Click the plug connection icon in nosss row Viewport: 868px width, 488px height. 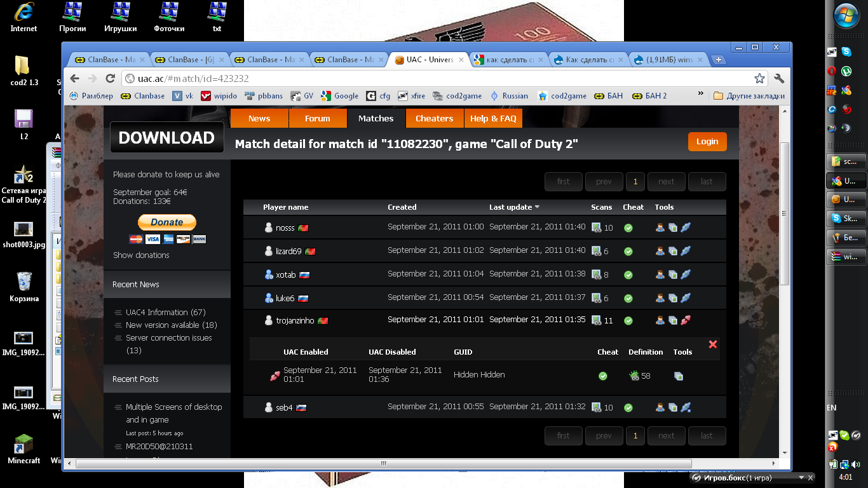[685, 227]
